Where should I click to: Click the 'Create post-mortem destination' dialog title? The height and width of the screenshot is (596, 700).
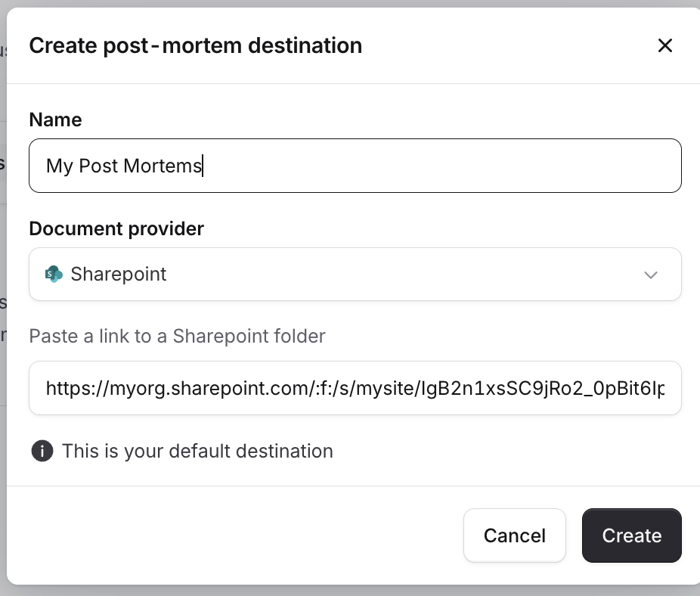pyautogui.click(x=195, y=46)
